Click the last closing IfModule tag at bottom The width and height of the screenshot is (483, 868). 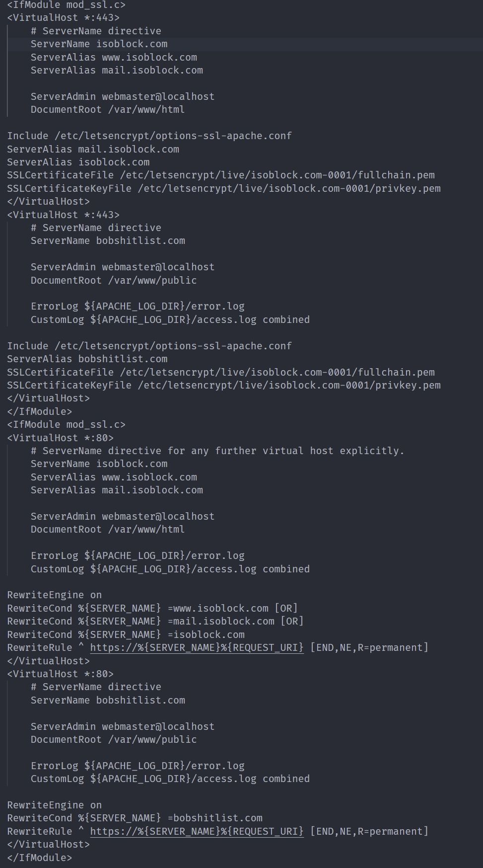pyautogui.click(x=39, y=858)
